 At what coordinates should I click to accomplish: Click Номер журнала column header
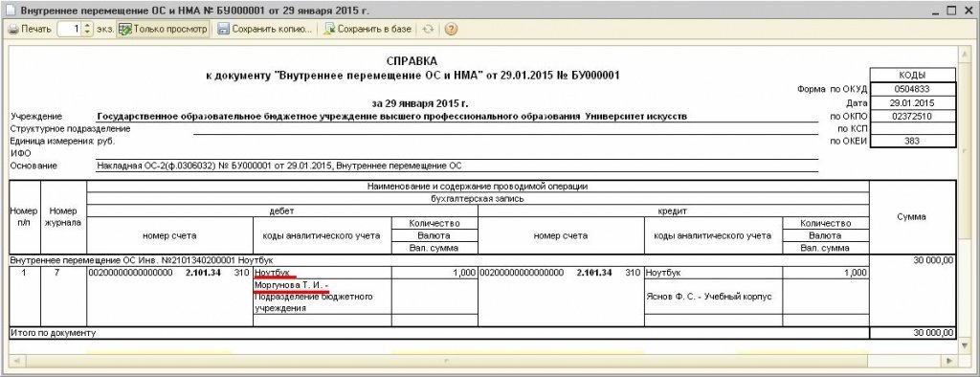coord(63,217)
